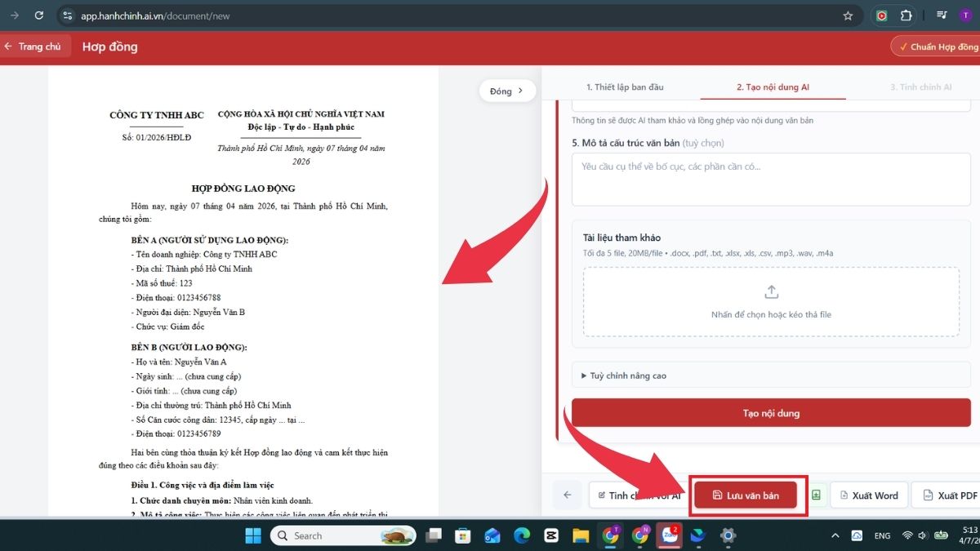This screenshot has height=551, width=980.
Task: Show hidden system tray icons
Action: [x=835, y=535]
